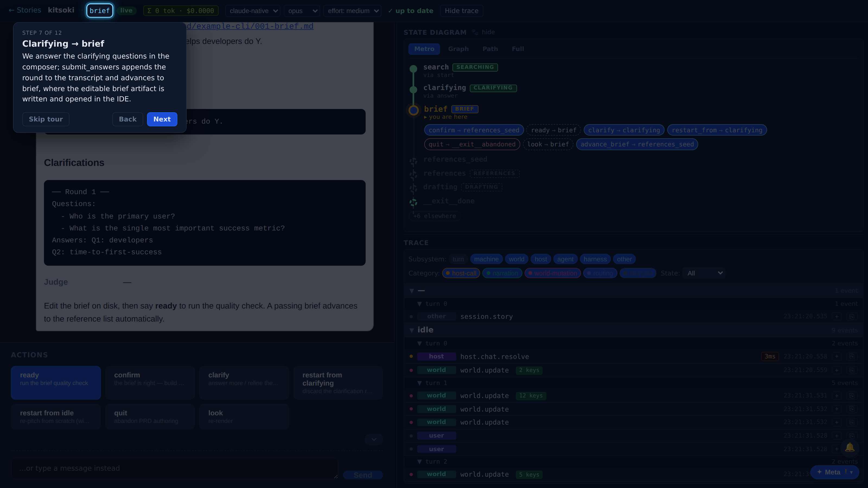Click the __exit__done node marker
The height and width of the screenshot is (488, 868).
tap(413, 202)
